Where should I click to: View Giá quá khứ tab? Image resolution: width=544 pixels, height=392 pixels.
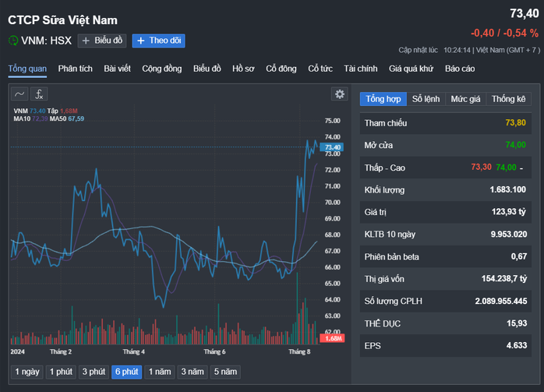[412, 69]
